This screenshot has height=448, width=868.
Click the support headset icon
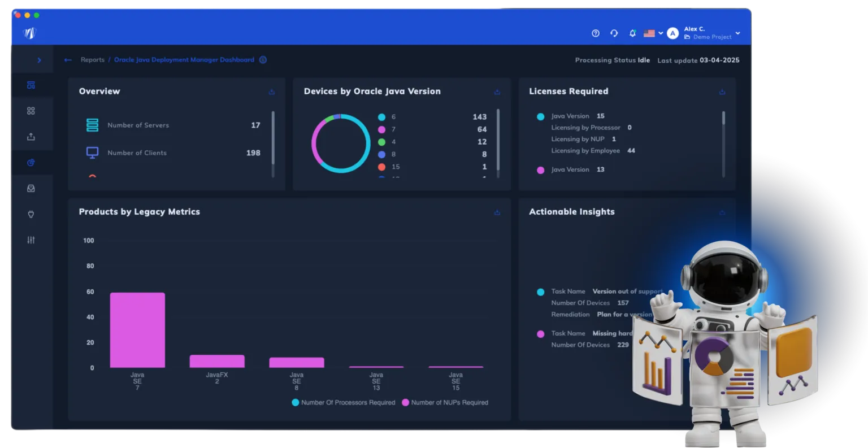coord(614,33)
